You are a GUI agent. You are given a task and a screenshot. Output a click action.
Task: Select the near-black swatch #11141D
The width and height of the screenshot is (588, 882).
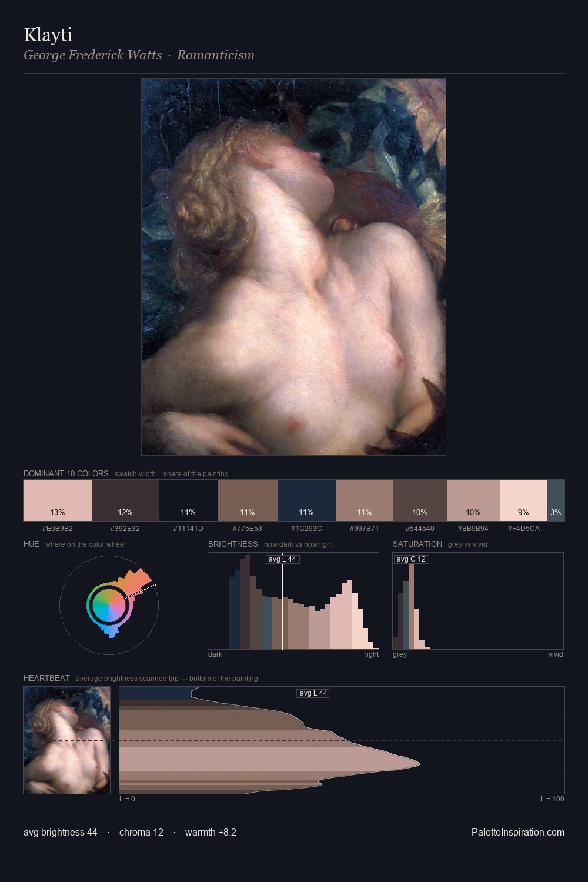tap(188, 500)
